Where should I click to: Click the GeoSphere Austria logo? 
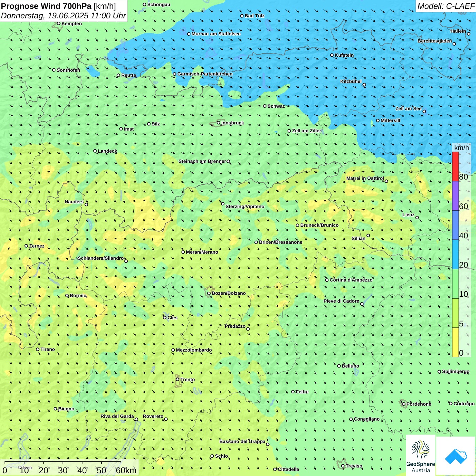click(x=421, y=456)
